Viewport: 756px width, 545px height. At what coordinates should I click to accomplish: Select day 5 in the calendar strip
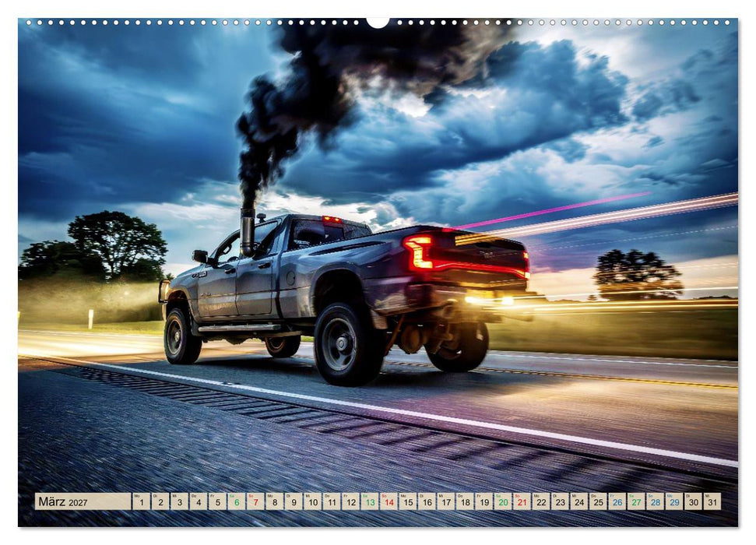click(x=217, y=501)
